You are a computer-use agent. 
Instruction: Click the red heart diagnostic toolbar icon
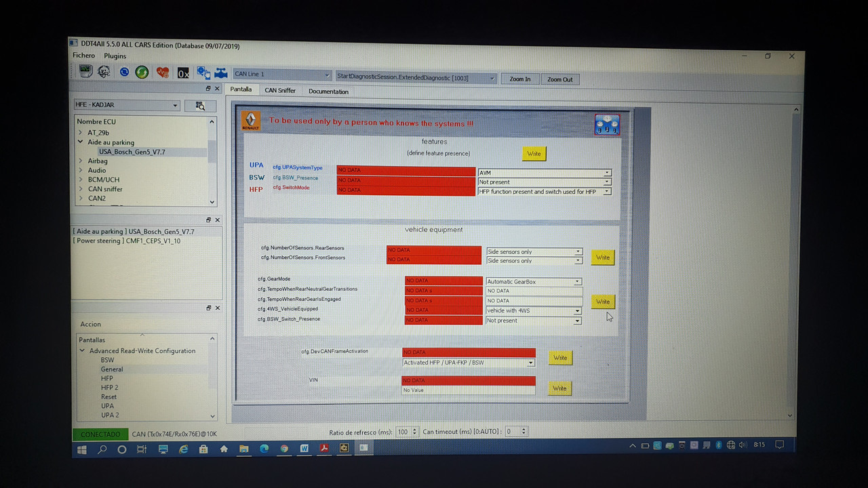click(163, 73)
